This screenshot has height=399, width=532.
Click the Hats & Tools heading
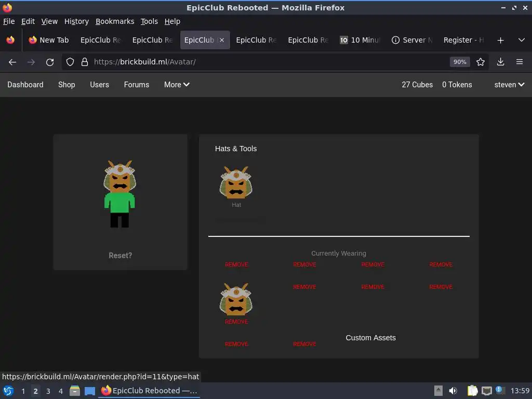(x=236, y=149)
